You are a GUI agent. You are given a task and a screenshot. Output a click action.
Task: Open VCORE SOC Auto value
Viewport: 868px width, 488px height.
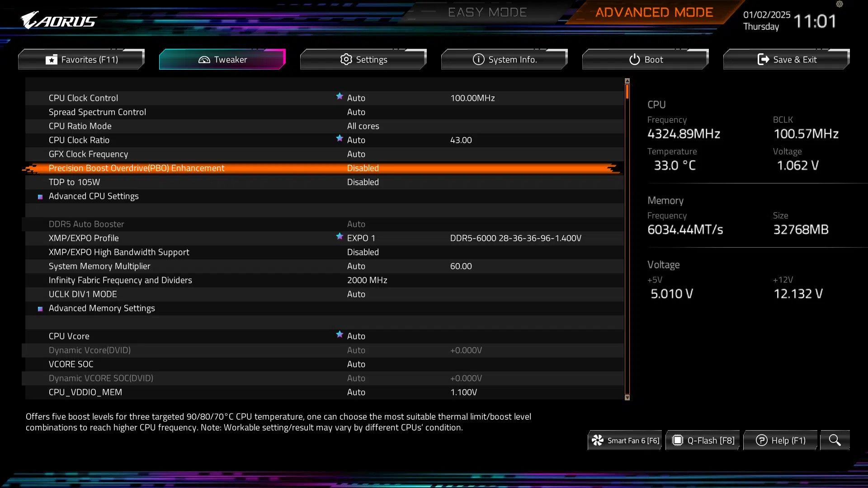pos(356,364)
